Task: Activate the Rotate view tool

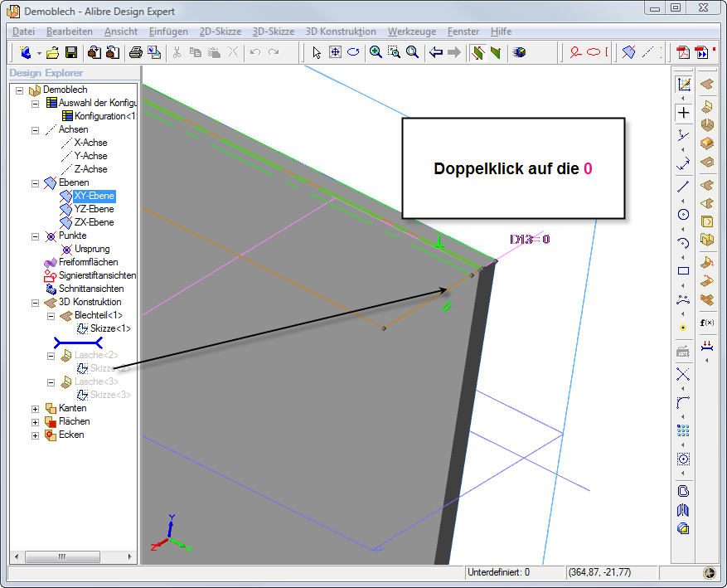Action: click(x=353, y=52)
